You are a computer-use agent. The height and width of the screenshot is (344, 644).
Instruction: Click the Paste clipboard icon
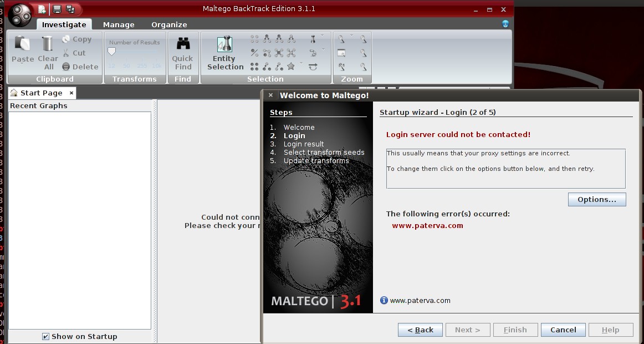22,44
